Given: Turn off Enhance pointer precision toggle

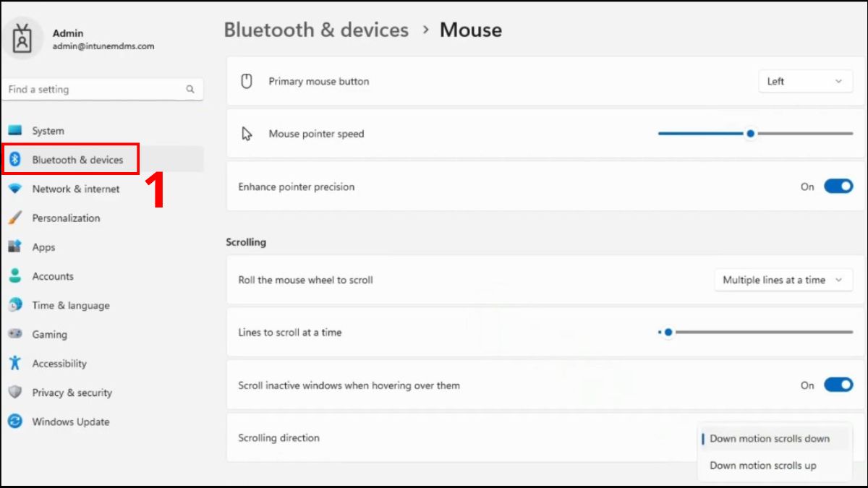Looking at the screenshot, I should coord(838,187).
